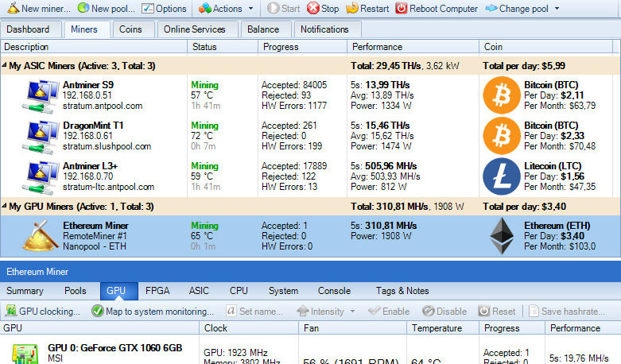Click the Reset button
The image size is (621, 364).
point(497,312)
